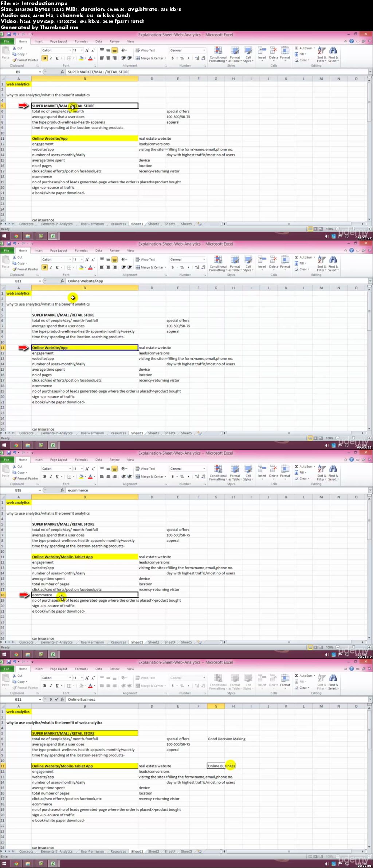
Task: Toggle Italic in window with Name Box B11
Action: point(51,267)
